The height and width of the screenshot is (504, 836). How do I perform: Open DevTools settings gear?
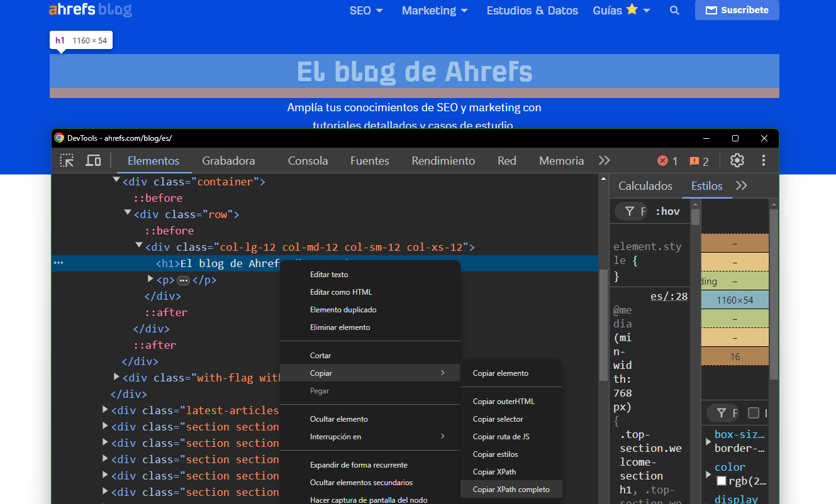click(737, 160)
